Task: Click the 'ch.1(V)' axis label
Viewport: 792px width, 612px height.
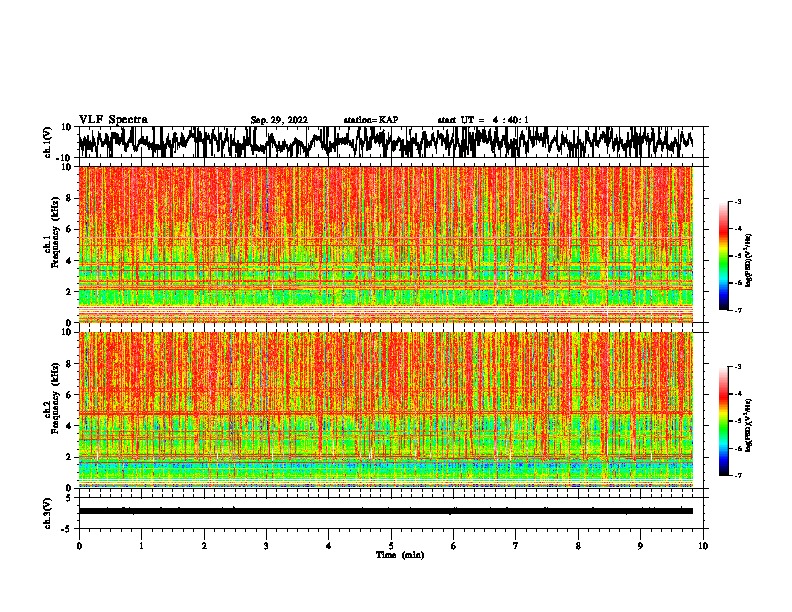Action: pos(48,142)
